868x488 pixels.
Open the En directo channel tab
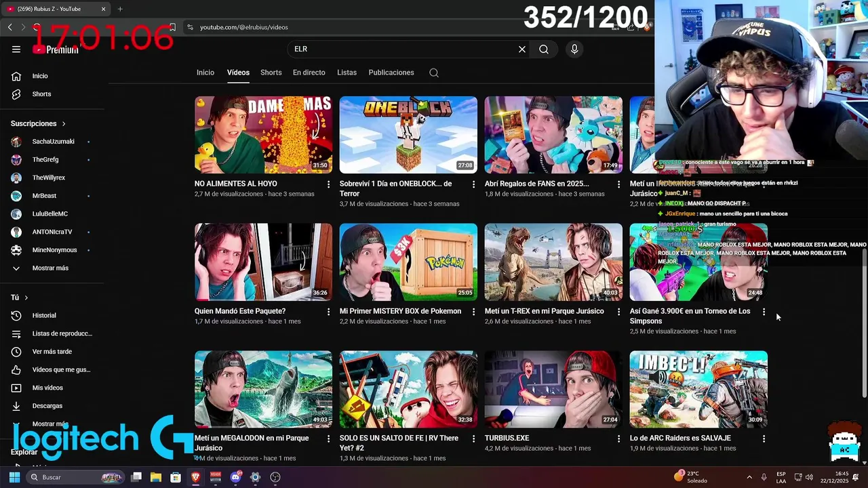coord(309,73)
